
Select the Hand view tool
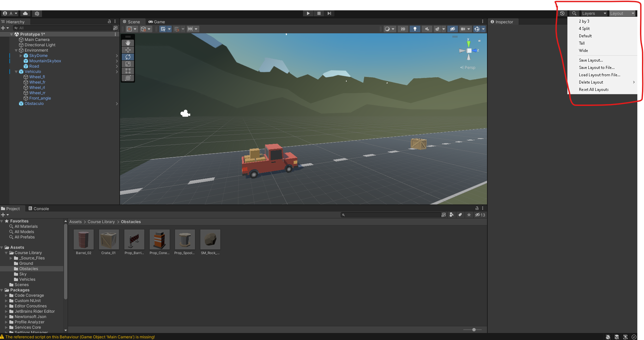[x=128, y=43]
